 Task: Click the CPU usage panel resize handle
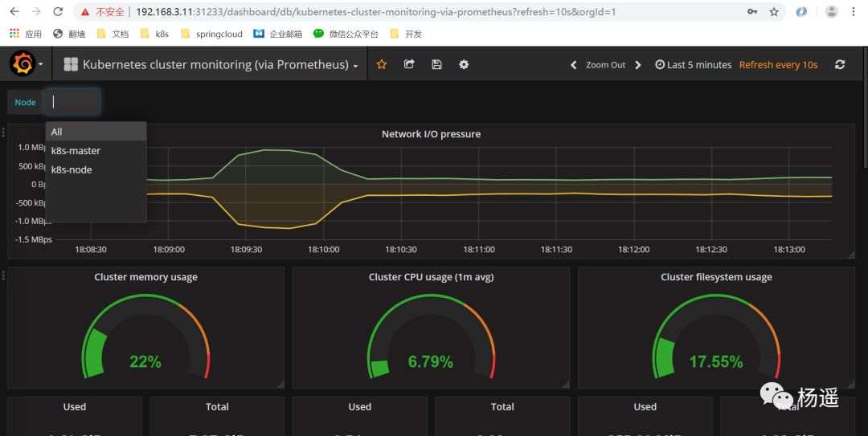[566, 385]
